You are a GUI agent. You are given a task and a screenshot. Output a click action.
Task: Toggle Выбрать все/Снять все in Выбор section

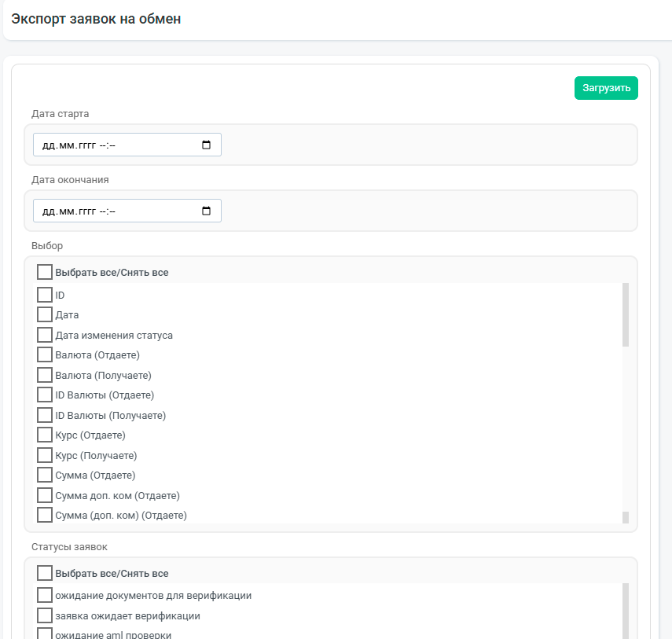coord(45,272)
